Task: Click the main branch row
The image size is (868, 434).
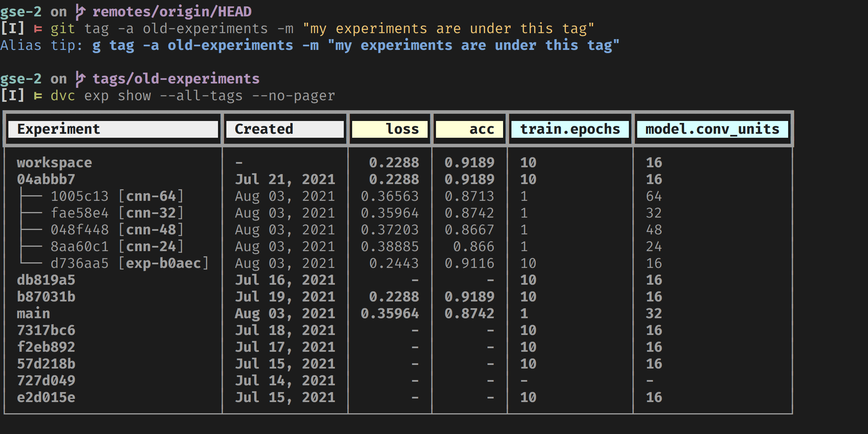Action: click(x=34, y=313)
